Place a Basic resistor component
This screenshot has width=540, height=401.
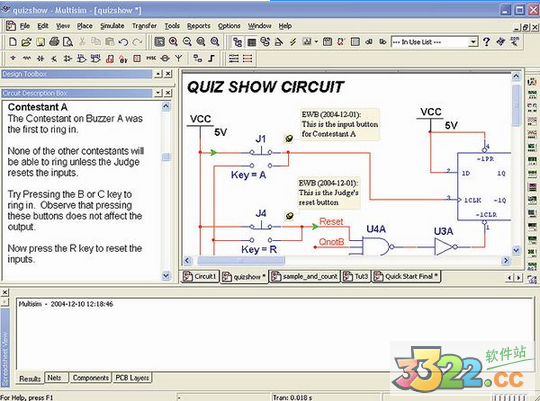click(27, 59)
